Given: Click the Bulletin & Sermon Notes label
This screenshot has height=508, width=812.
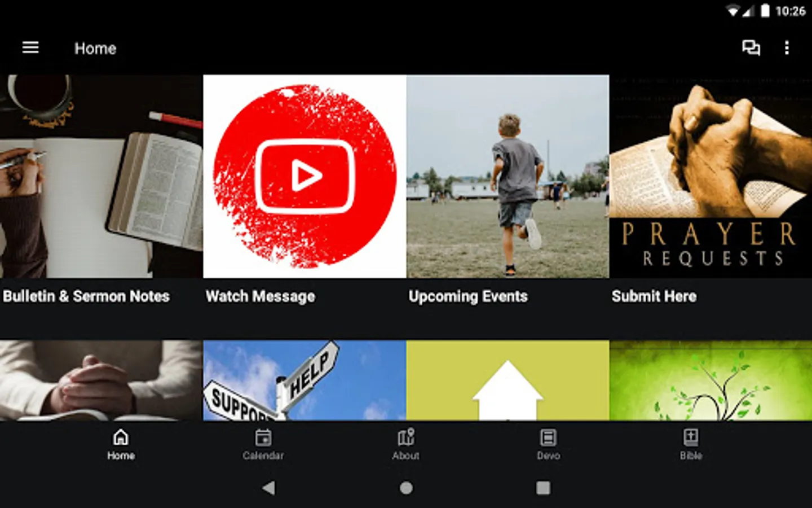Looking at the screenshot, I should pyautogui.click(x=86, y=296).
